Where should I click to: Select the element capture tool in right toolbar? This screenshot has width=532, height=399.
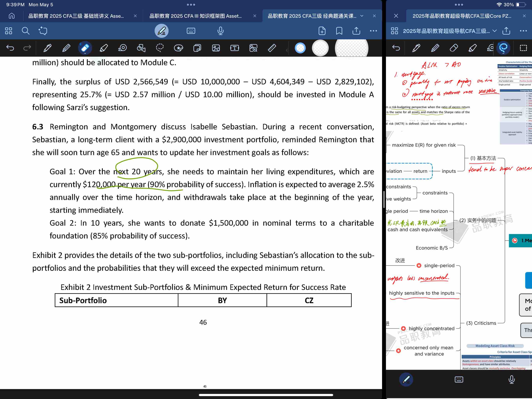point(523,48)
